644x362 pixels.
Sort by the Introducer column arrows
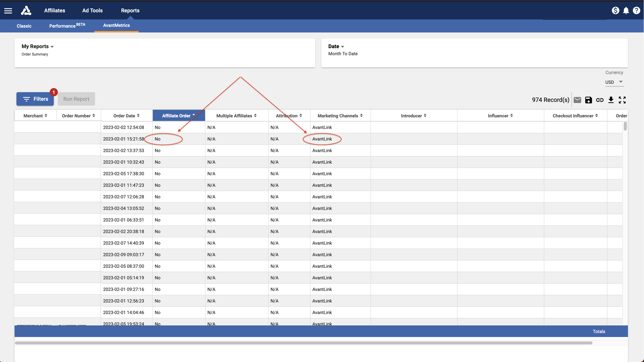pyautogui.click(x=425, y=116)
